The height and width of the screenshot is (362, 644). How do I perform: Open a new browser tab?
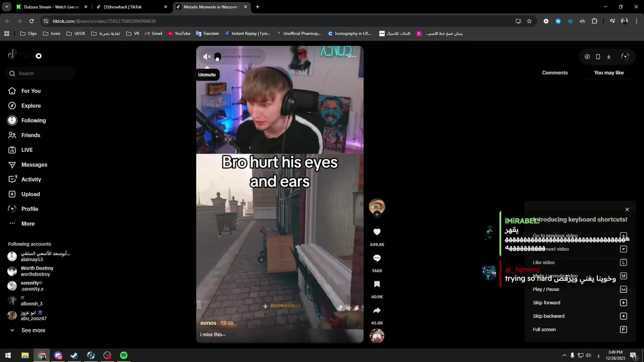pos(258,7)
